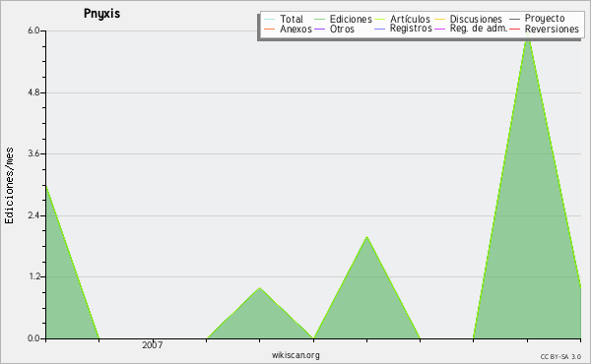
Task: Click the 2.4 y-axis value
Action: pos(33,215)
